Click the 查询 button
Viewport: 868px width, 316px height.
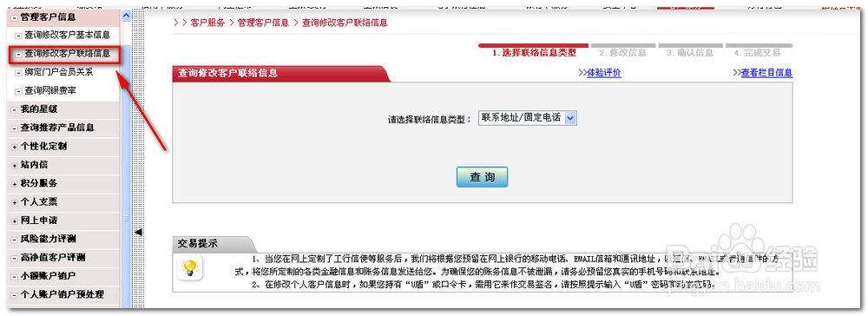pyautogui.click(x=482, y=177)
